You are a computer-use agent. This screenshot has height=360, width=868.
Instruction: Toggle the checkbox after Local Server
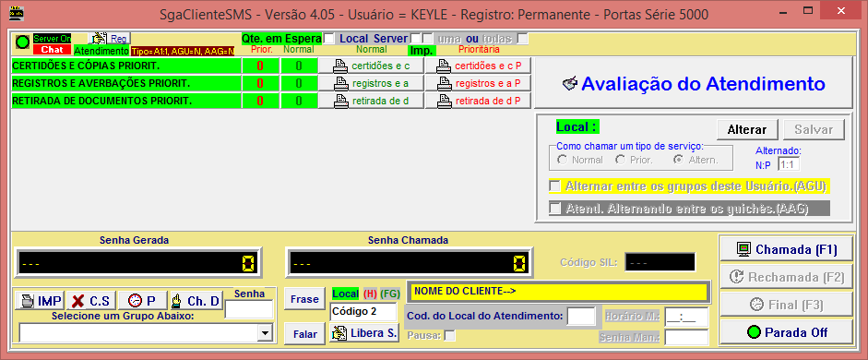(x=415, y=39)
